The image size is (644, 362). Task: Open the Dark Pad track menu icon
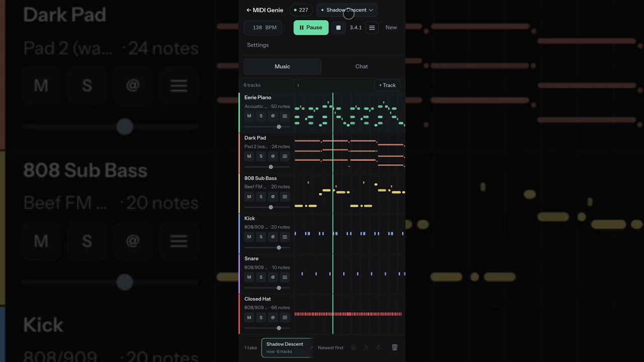click(x=285, y=156)
